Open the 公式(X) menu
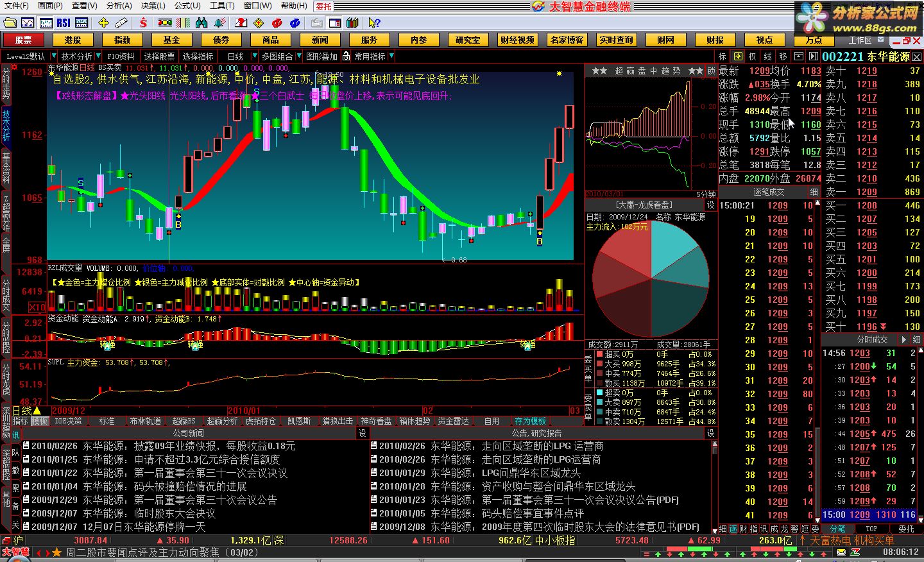This screenshot has width=924, height=562. pos(187,6)
